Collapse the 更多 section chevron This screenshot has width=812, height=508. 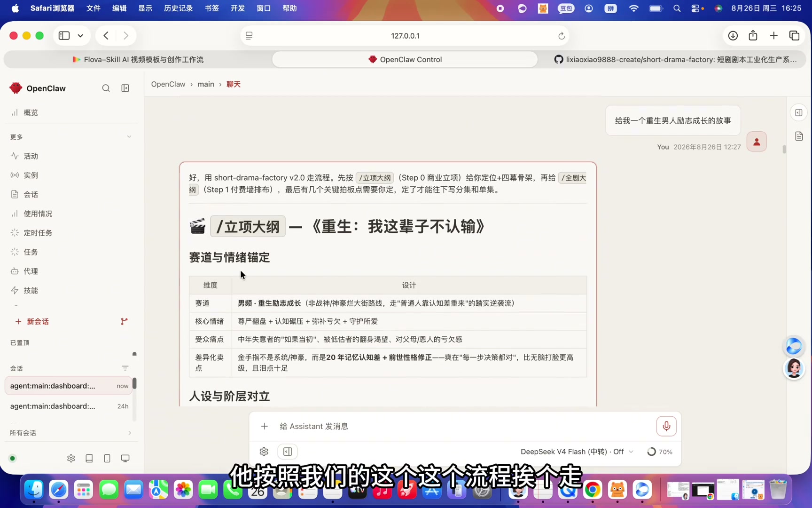click(x=129, y=137)
